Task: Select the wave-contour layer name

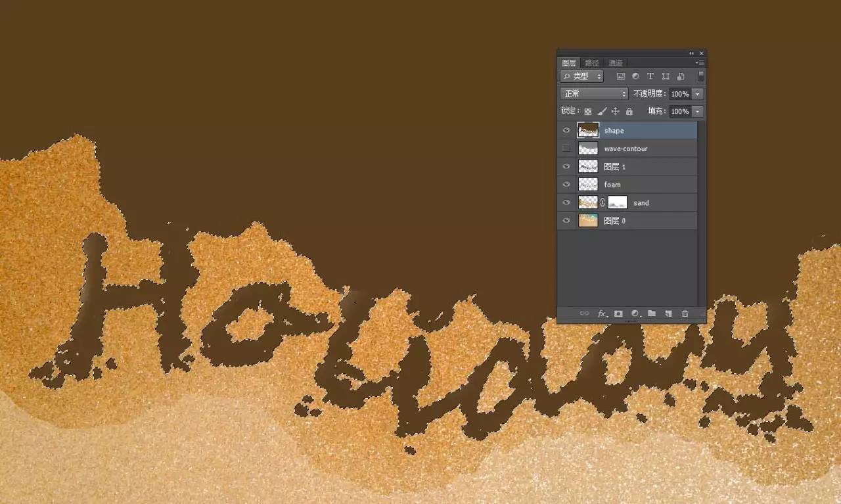Action: click(x=625, y=149)
